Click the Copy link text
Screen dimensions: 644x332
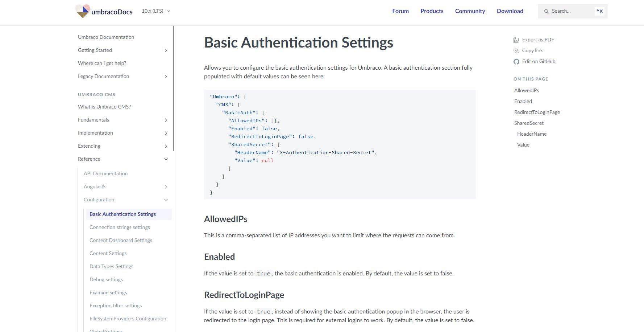tap(532, 50)
